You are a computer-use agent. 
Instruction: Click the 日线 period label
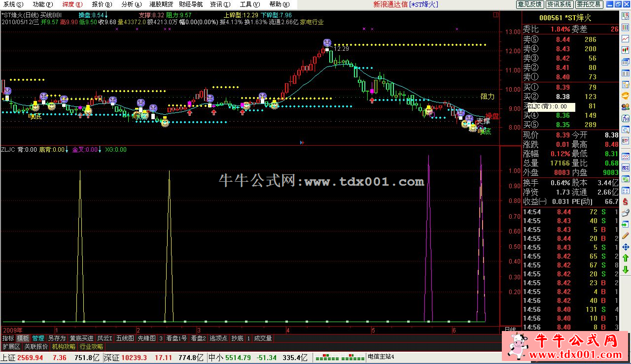click(510, 329)
